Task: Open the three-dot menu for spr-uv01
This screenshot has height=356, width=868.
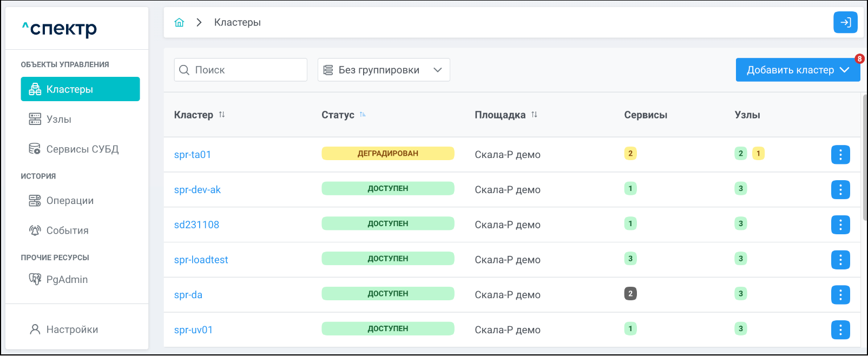Action: tap(840, 329)
